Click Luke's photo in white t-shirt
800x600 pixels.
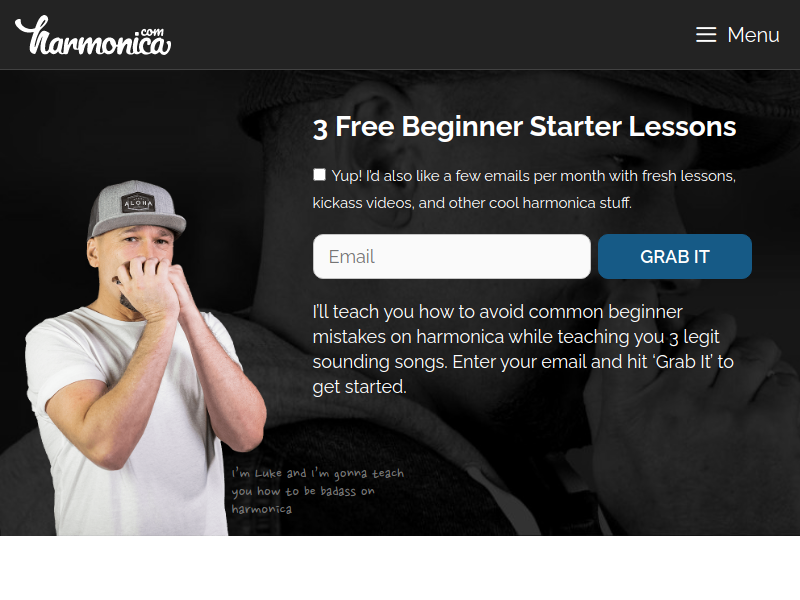[145, 357]
